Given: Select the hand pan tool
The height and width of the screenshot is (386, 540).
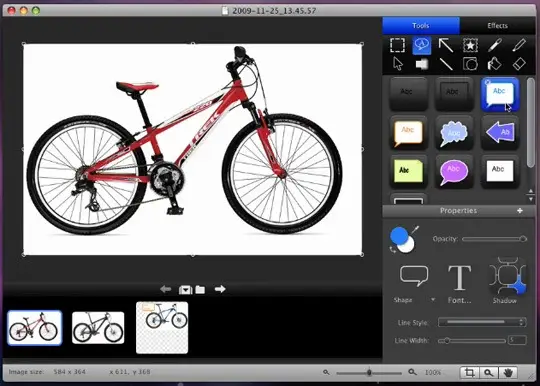Looking at the screenshot, I should [x=508, y=373].
